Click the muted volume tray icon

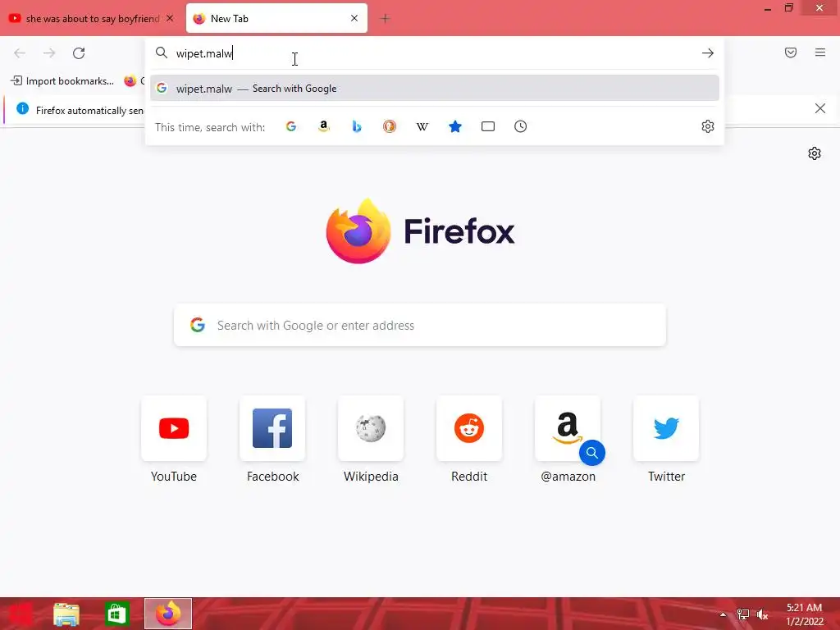pyautogui.click(x=762, y=614)
